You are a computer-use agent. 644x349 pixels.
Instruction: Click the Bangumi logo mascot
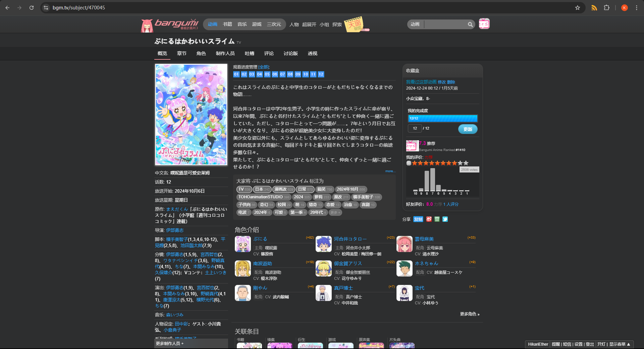[147, 26]
